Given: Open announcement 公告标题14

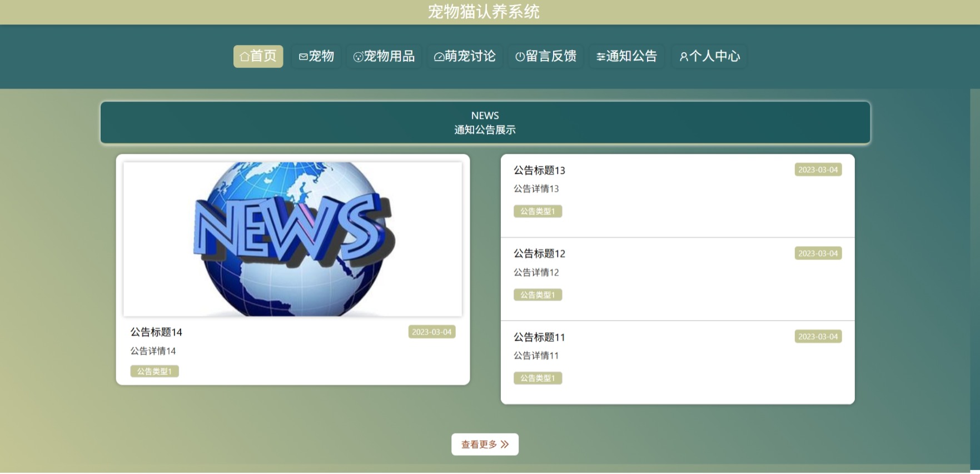Looking at the screenshot, I should (x=156, y=332).
